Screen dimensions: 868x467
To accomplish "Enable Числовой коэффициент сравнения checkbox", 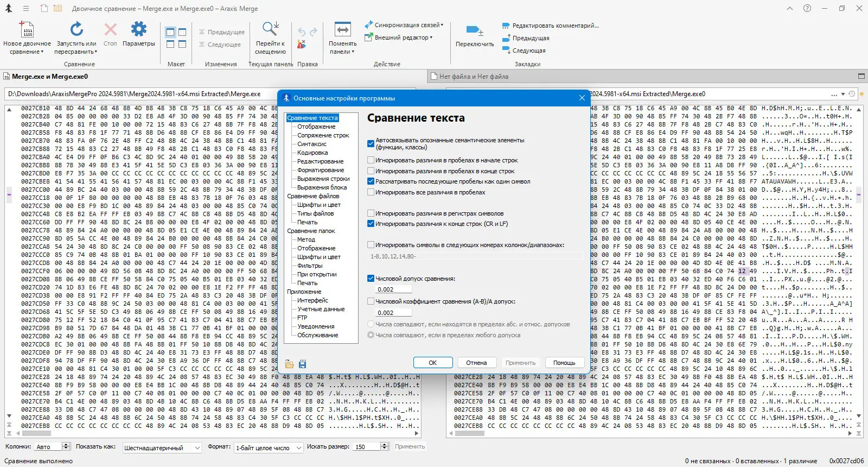I will tap(371, 301).
